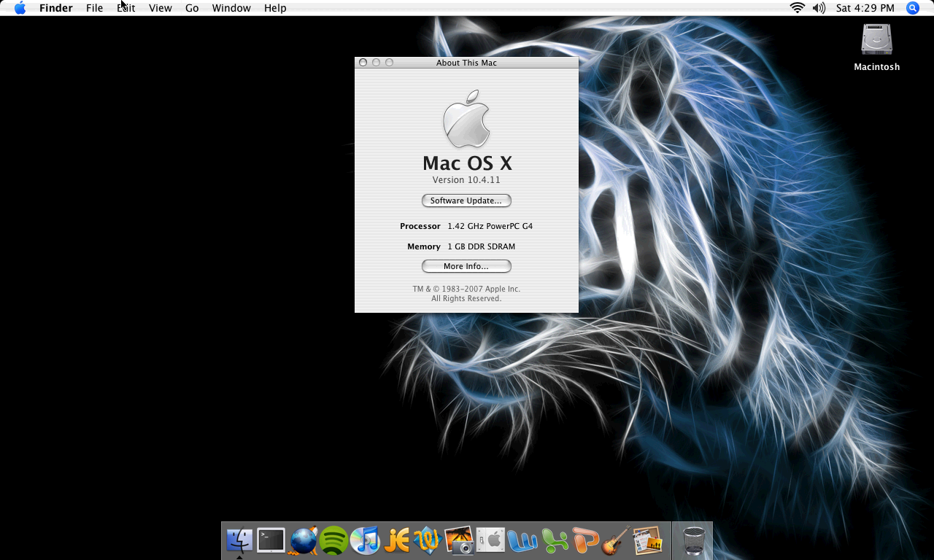Screen dimensions: 934x560
Task: Launch the jE editor dock icon
Action: [x=397, y=540]
